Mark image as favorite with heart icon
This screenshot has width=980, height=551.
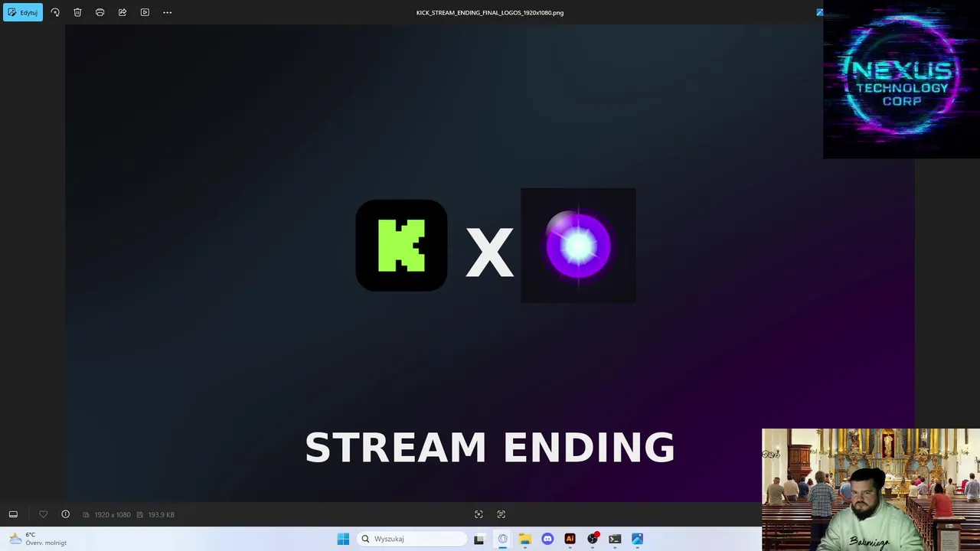(43, 514)
